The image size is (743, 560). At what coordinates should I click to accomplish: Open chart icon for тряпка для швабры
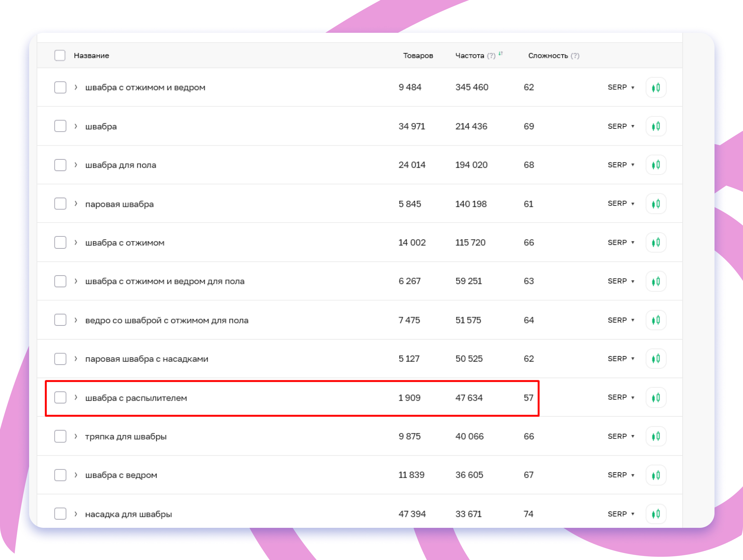[655, 436]
